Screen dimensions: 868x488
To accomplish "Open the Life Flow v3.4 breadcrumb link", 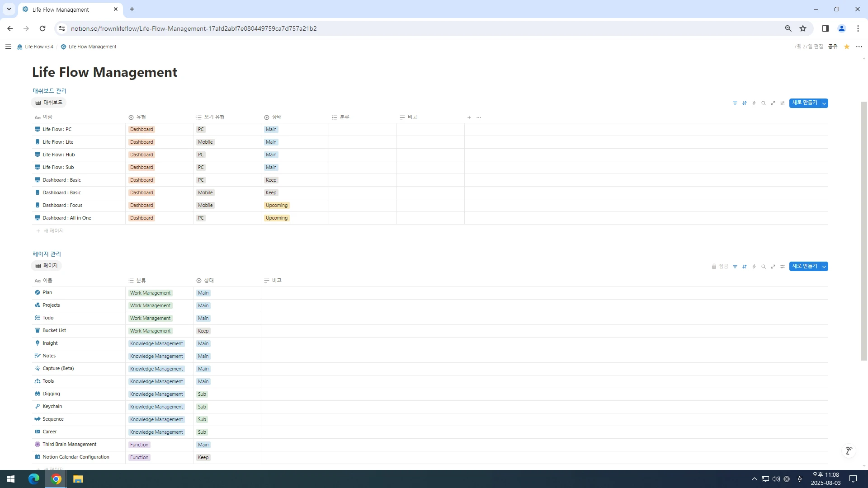I will pos(35,47).
